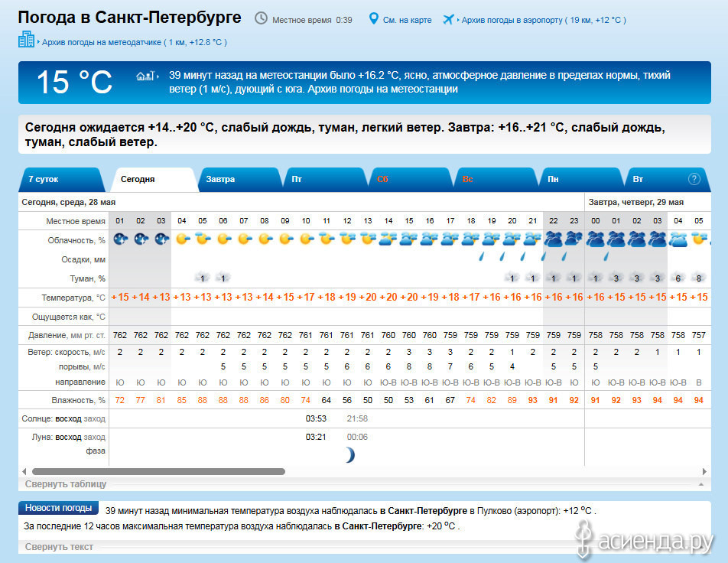This screenshot has height=563, width=728.
Task: Click the Местное время 0:39 text
Action: [312, 20]
